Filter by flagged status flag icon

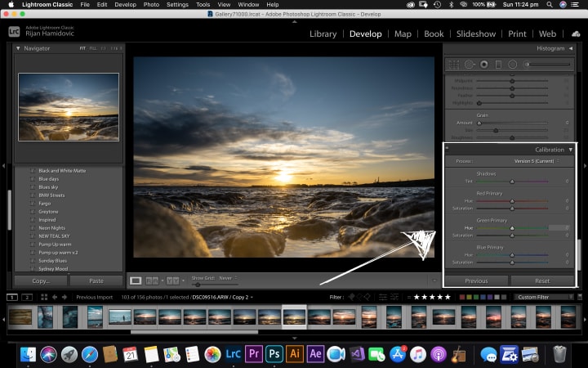351,297
